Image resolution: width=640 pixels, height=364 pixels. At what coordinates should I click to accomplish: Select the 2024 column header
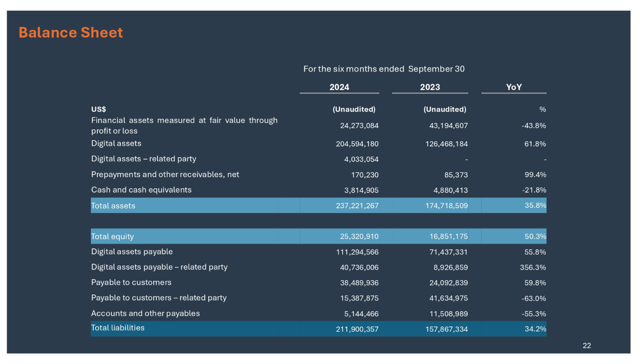[339, 87]
